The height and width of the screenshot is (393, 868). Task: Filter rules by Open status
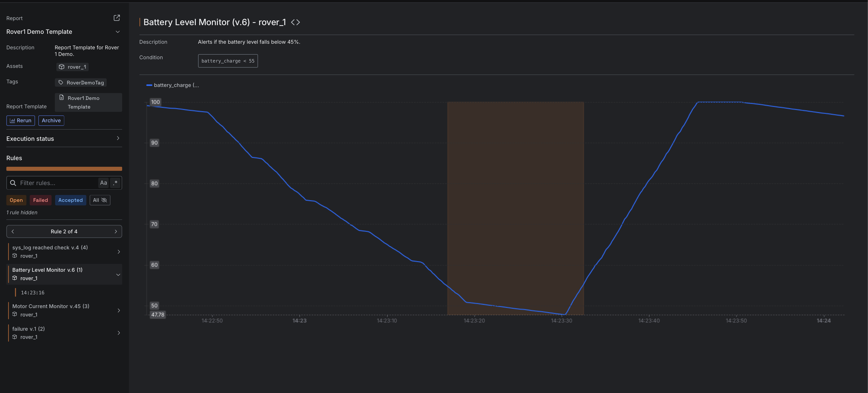pos(16,200)
